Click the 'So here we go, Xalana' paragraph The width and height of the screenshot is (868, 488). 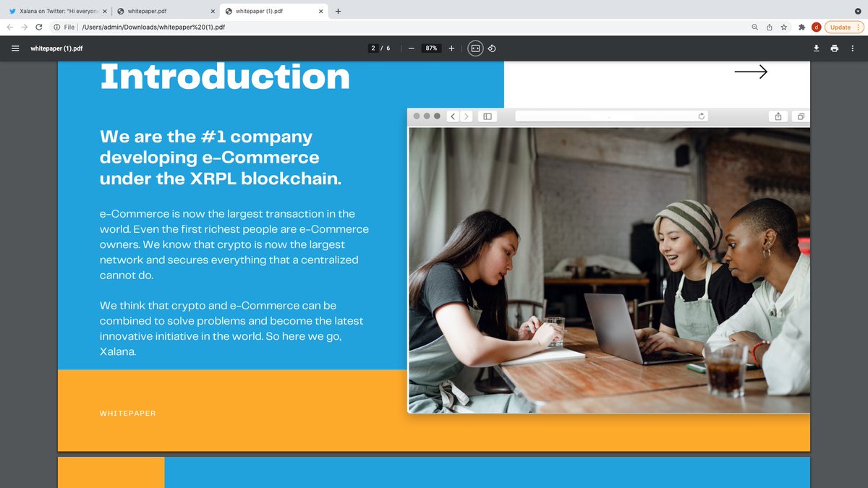pos(231,329)
